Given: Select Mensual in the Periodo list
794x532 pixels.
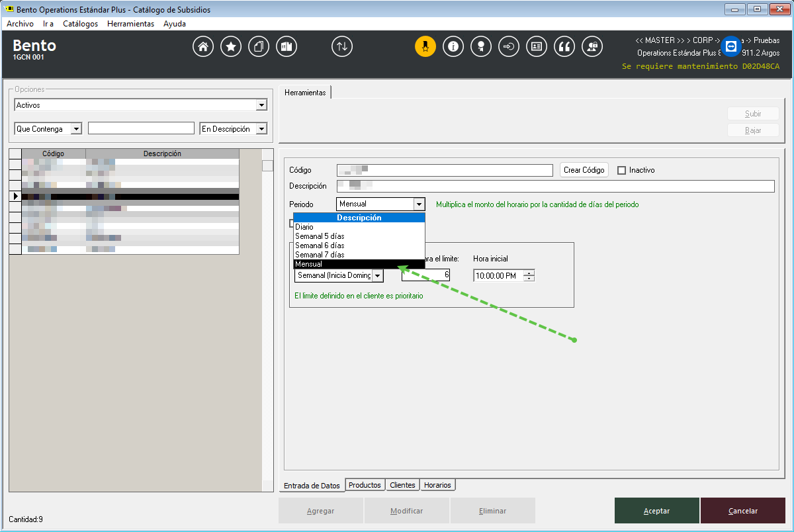Looking at the screenshot, I should [x=359, y=264].
